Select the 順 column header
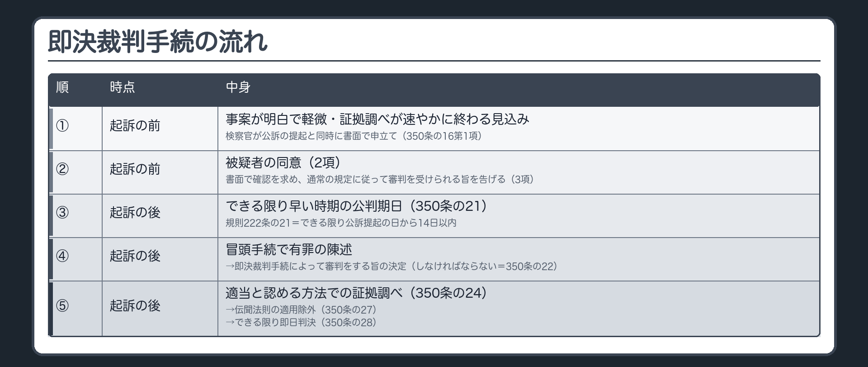Viewport: 868px width, 367px height. (62, 87)
